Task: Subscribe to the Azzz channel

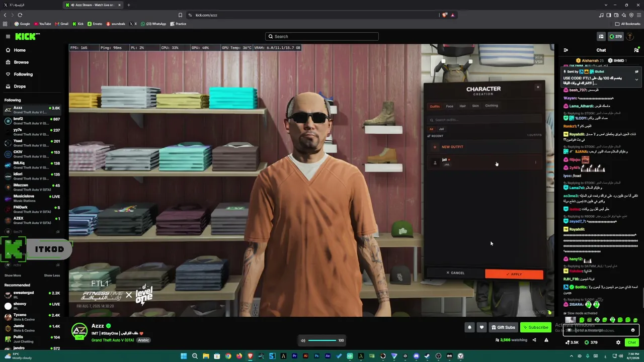Action: pos(535,327)
